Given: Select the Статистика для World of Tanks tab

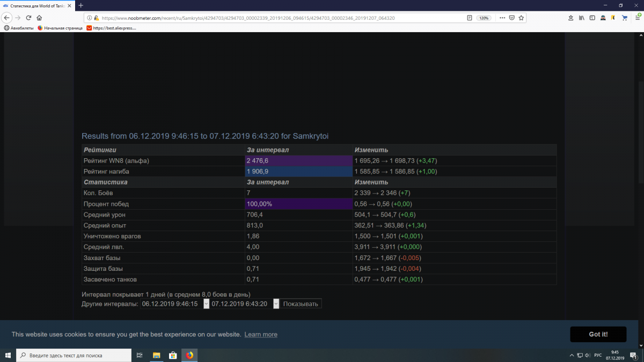Looking at the screenshot, I should point(38,5).
